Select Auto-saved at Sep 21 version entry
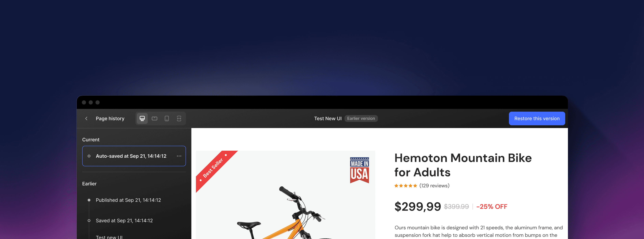The height and width of the screenshot is (239, 644). [134, 156]
